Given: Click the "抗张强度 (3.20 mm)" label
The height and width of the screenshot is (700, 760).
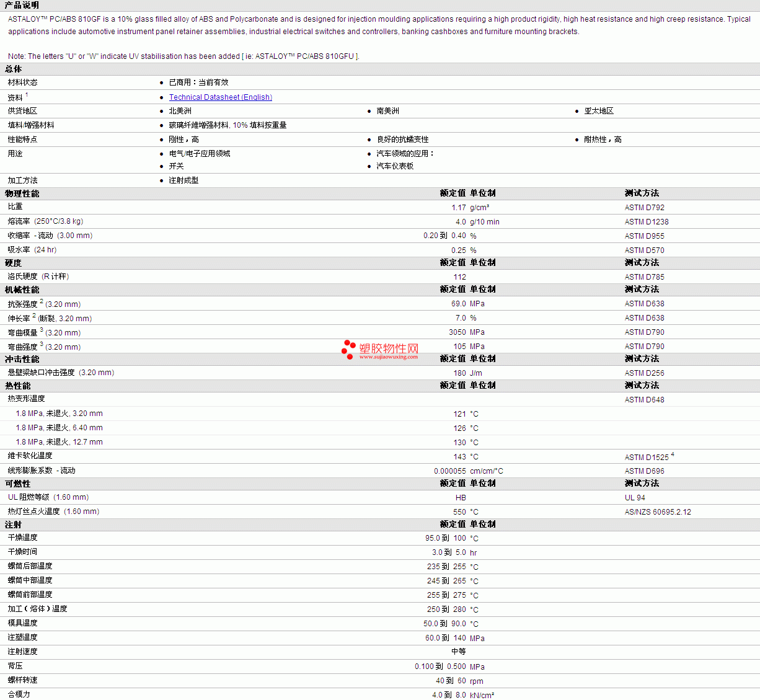Looking at the screenshot, I should point(44,304).
